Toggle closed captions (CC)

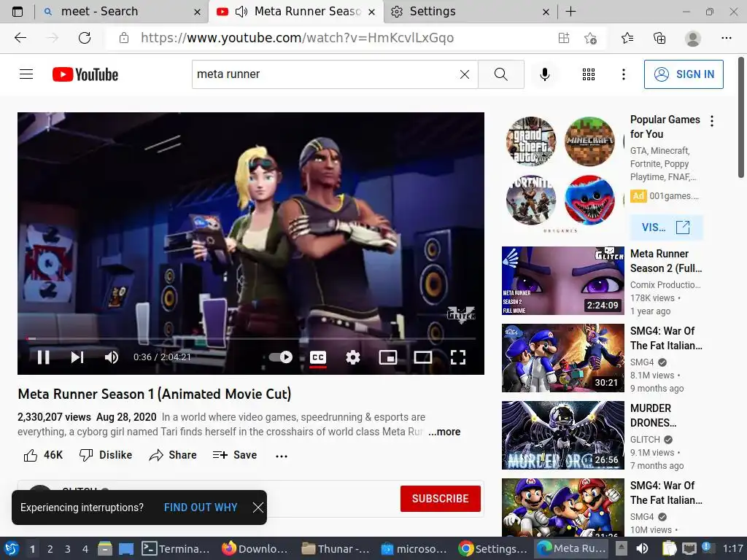(x=318, y=357)
